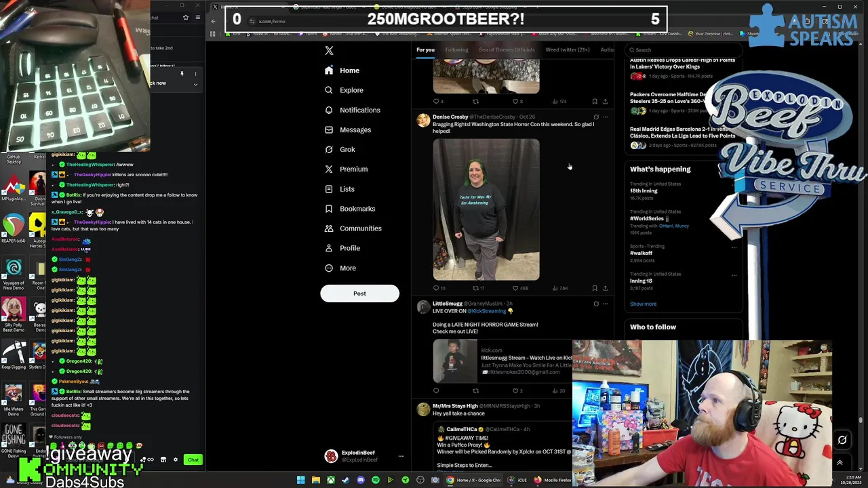Open File Explorer from the taskbar

(315, 480)
